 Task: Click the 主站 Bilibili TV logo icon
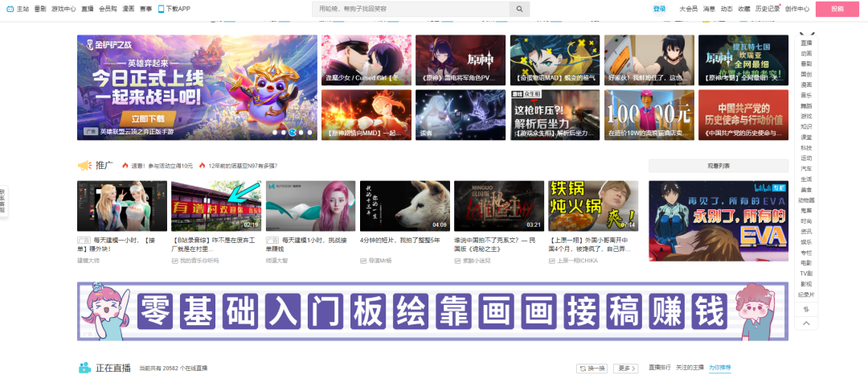click(x=10, y=9)
